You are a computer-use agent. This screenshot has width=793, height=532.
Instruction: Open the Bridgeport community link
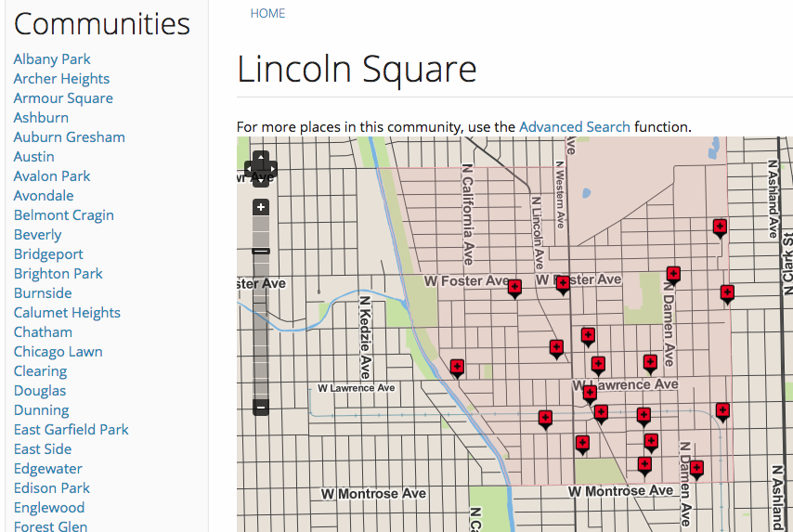[48, 254]
